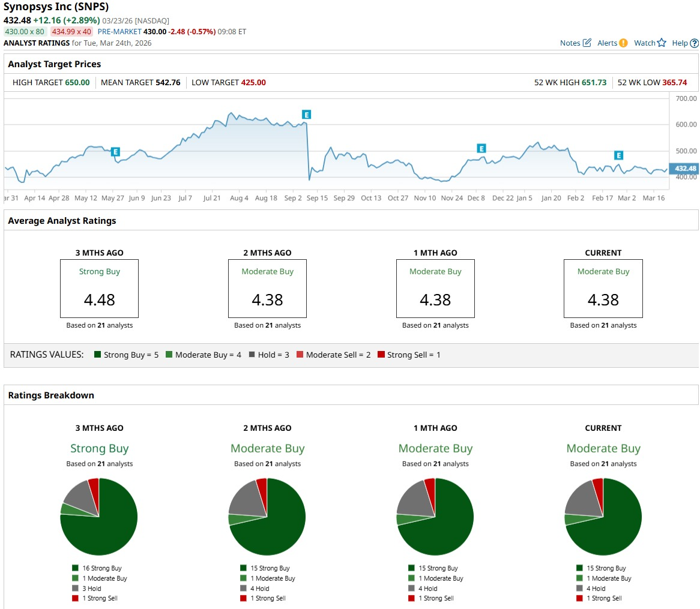The image size is (700, 609).
Task: Click the red ask 434.99 x 40 quote
Action: [71, 32]
